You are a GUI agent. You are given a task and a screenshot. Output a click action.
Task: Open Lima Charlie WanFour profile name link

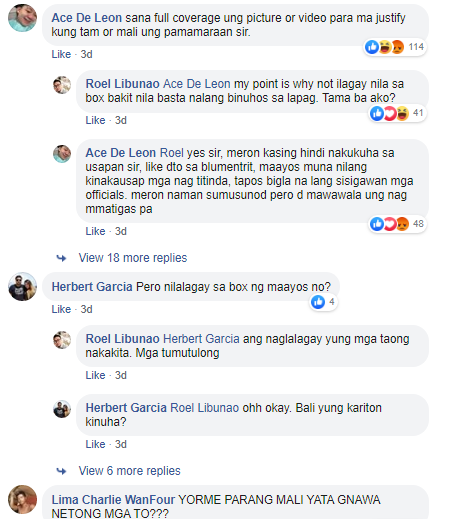(113, 500)
